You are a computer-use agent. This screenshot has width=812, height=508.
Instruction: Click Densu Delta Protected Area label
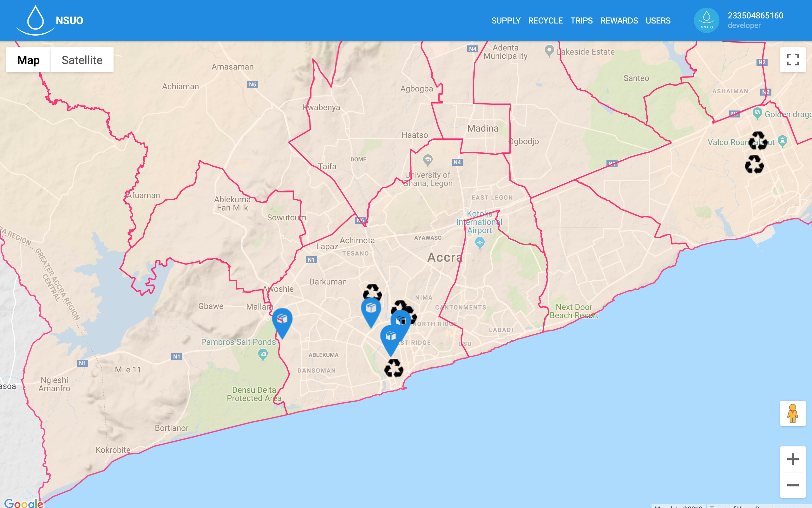pyautogui.click(x=254, y=394)
